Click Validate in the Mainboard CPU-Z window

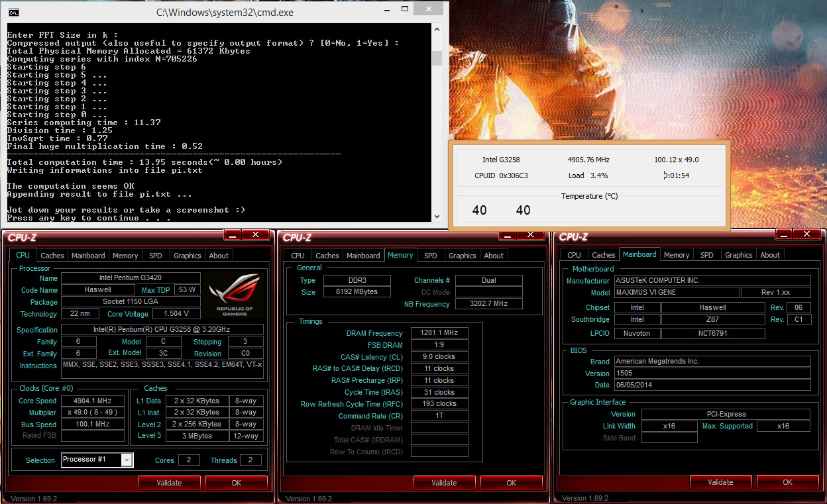(x=720, y=482)
